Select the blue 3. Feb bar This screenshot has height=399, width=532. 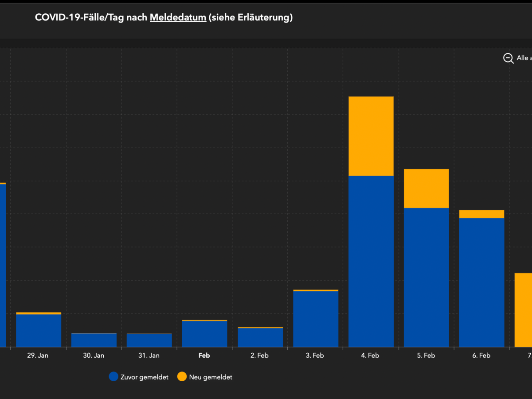(316, 319)
